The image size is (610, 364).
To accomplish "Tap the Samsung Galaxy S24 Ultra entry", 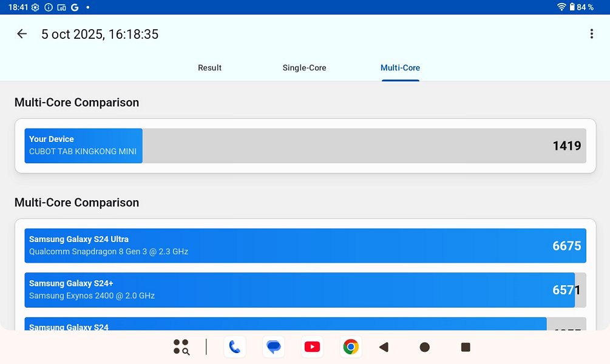I will [305, 246].
